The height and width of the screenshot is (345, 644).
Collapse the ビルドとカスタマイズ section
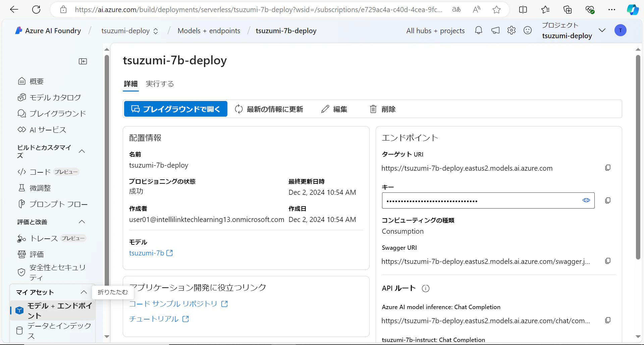82,151
